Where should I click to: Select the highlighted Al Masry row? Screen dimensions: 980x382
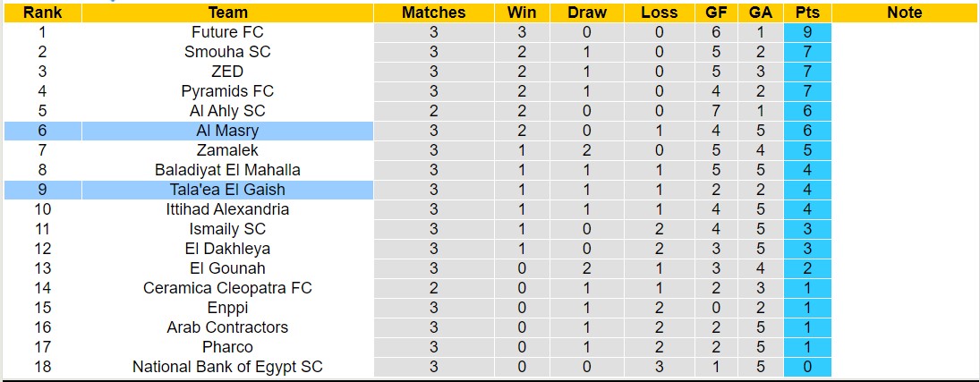pyautogui.click(x=227, y=131)
